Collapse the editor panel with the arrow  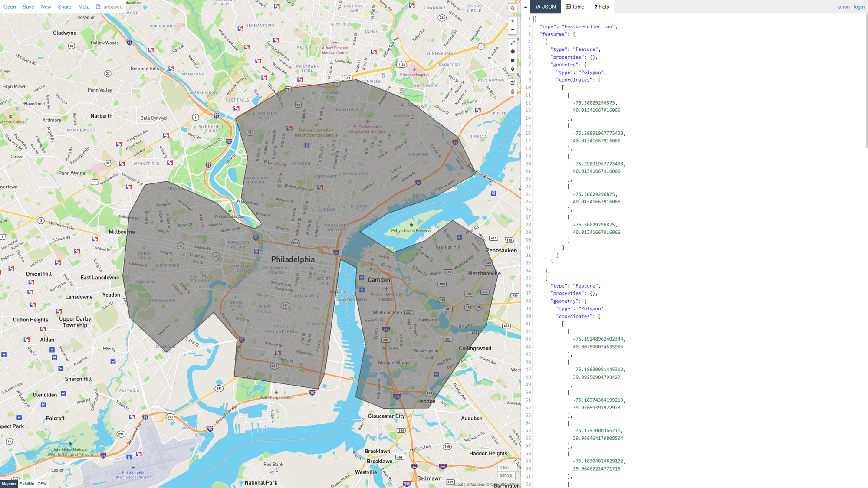526,7
